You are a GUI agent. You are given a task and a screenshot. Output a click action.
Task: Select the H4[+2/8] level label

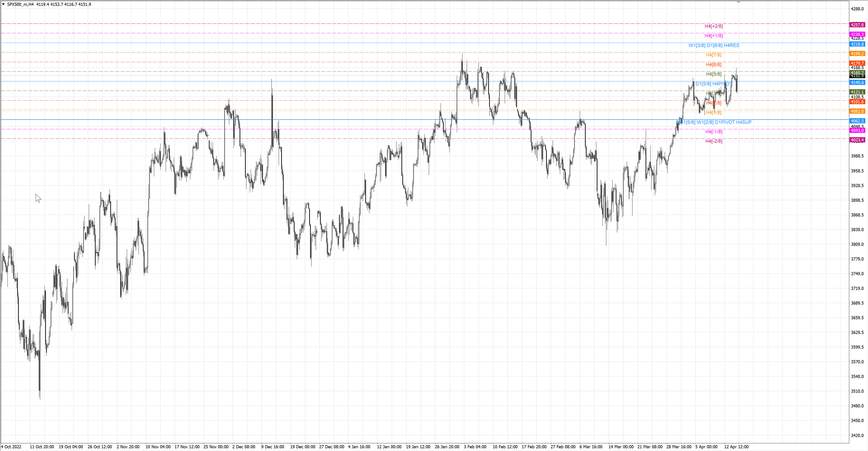click(714, 26)
